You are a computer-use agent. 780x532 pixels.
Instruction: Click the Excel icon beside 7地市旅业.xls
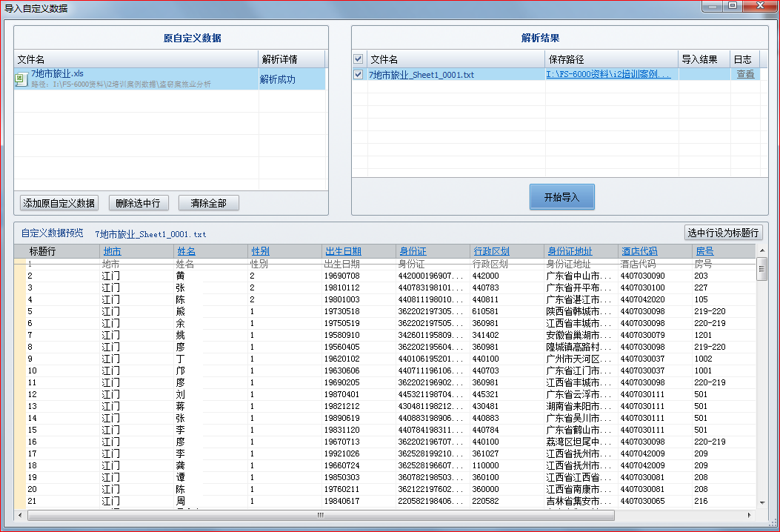[21, 79]
